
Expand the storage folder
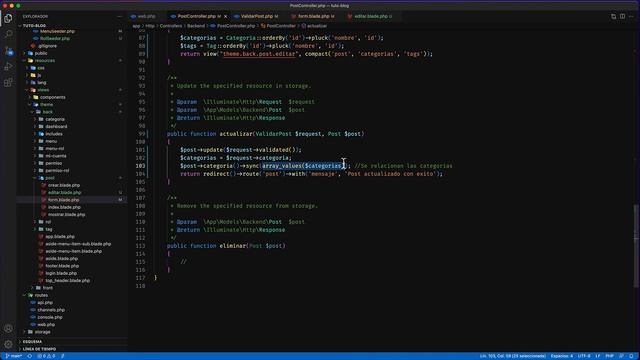click(x=42, y=332)
